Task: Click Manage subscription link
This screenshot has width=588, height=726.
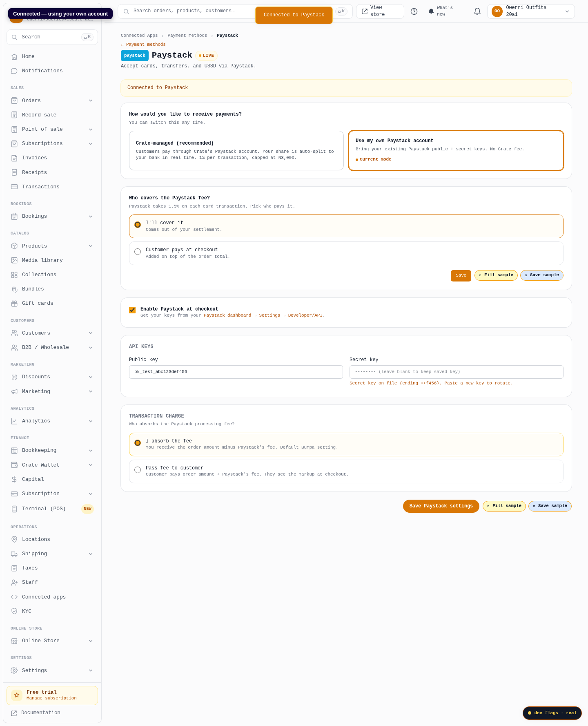Action: click(x=51, y=698)
